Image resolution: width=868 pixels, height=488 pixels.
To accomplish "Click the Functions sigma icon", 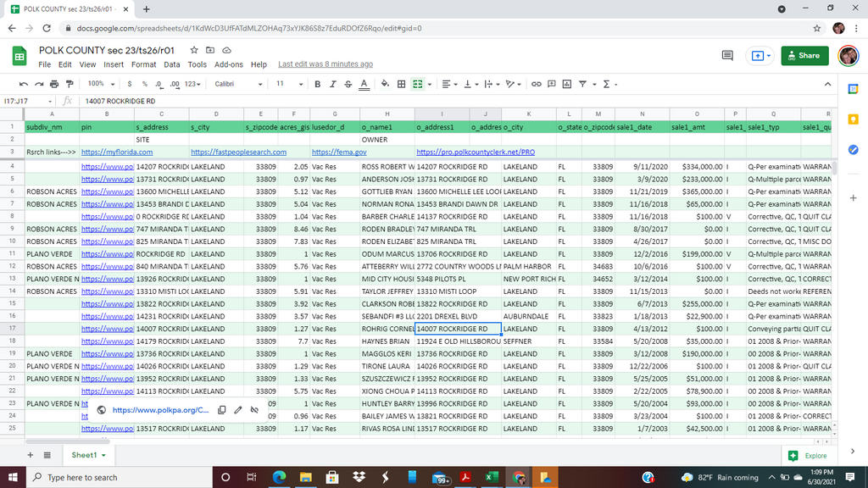I will (606, 84).
